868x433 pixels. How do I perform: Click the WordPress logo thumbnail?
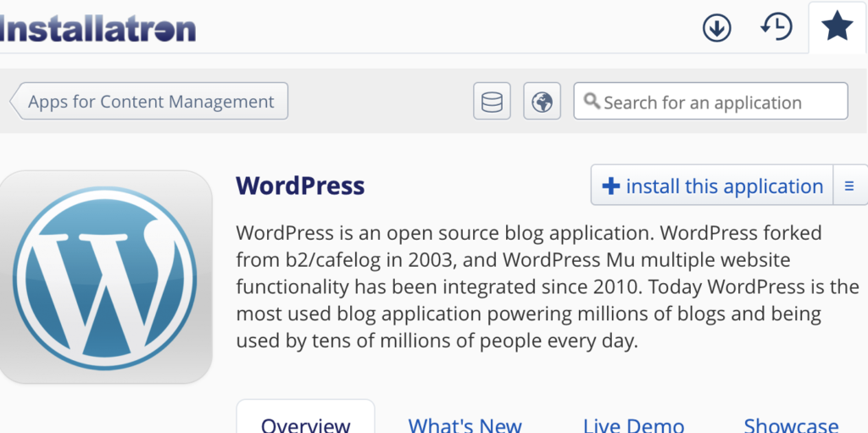click(105, 277)
